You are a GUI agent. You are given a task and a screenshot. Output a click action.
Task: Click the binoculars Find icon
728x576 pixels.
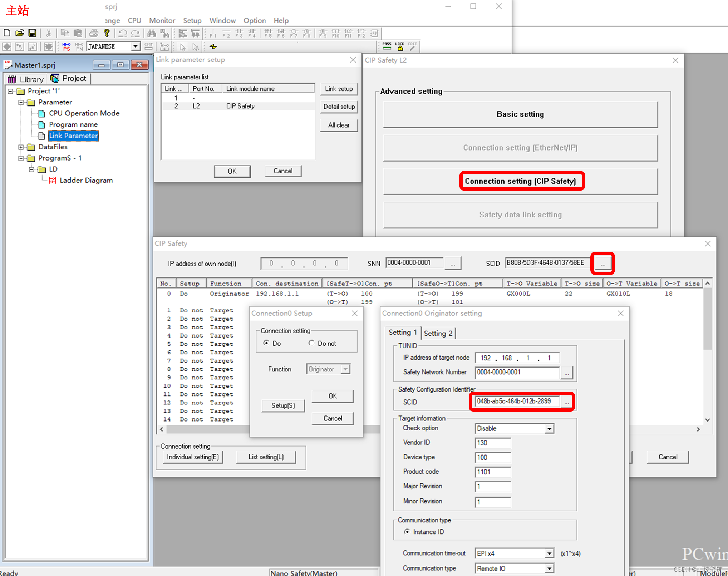tap(152, 33)
